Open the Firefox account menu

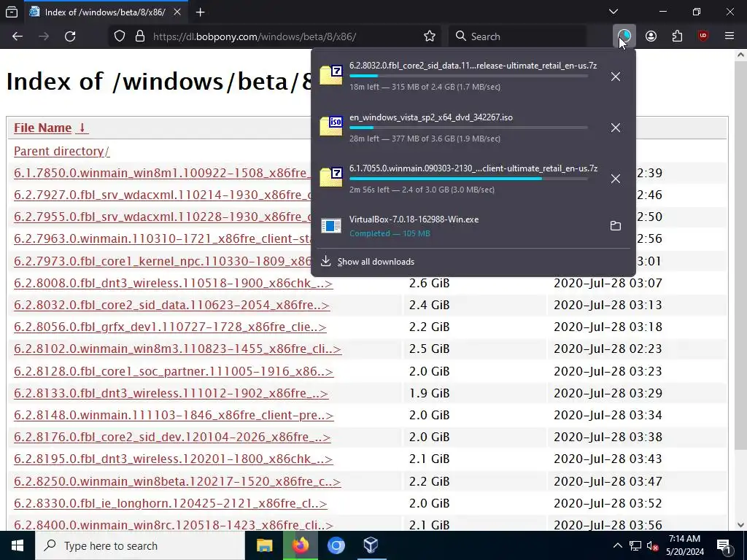(x=651, y=36)
